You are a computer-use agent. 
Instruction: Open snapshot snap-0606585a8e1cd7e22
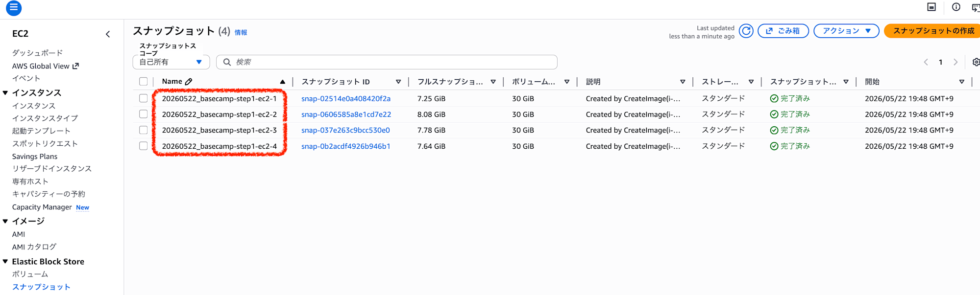(346, 114)
